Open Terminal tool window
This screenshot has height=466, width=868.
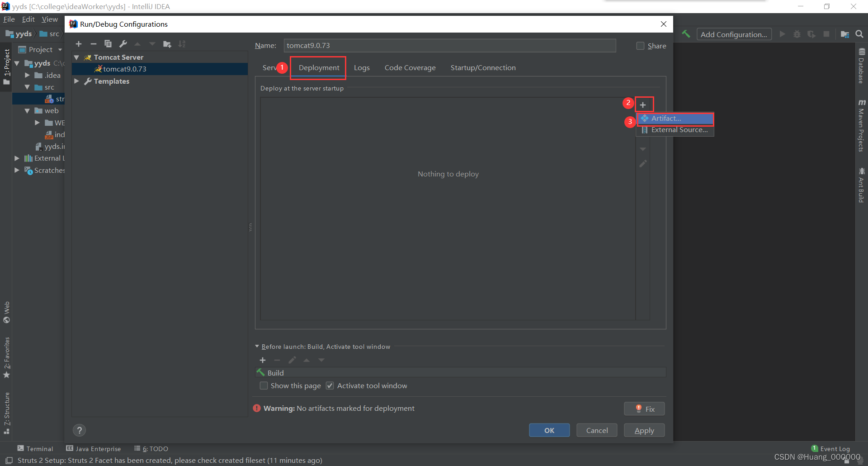tap(35, 448)
